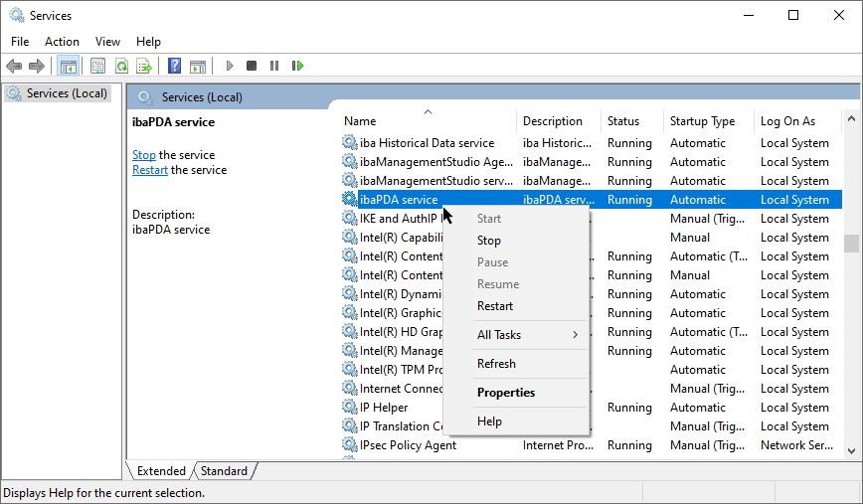This screenshot has height=504, width=863.
Task: Click the Stop the service link
Action: (144, 155)
